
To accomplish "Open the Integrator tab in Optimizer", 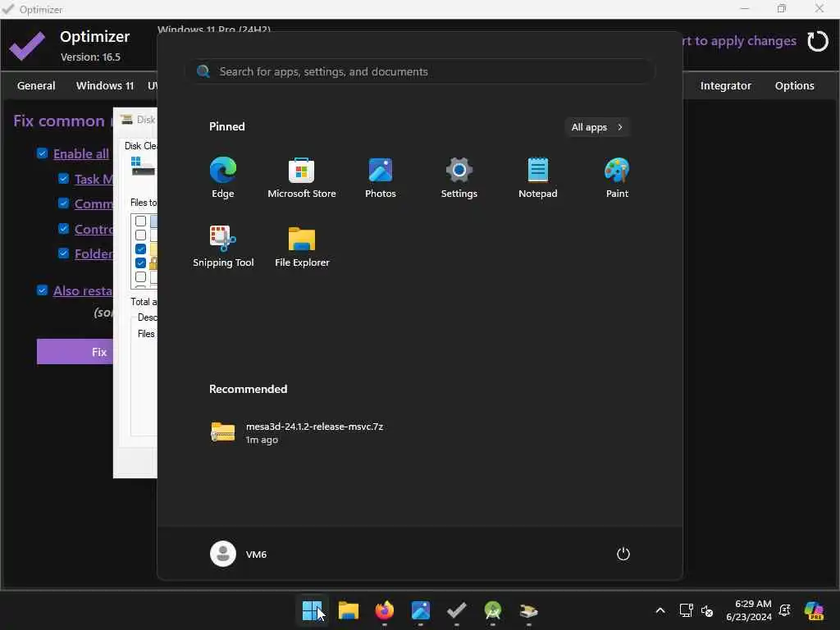I will point(725,85).
